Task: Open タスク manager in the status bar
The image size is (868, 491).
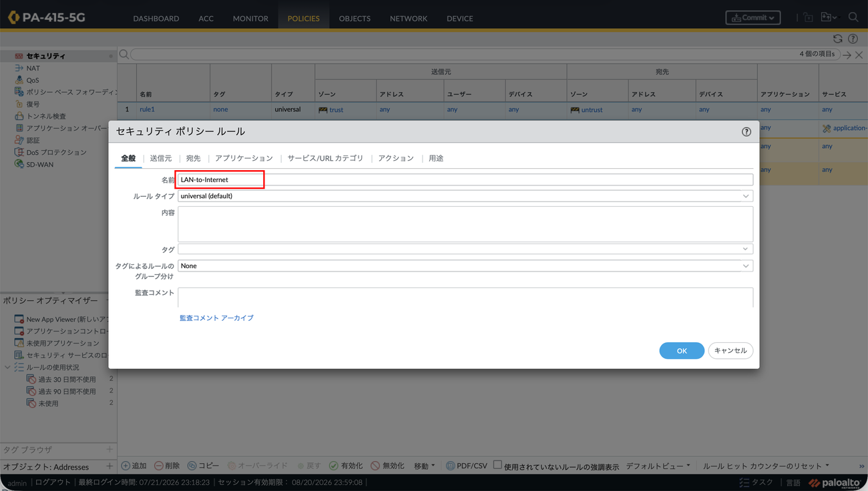Action: 756,482
